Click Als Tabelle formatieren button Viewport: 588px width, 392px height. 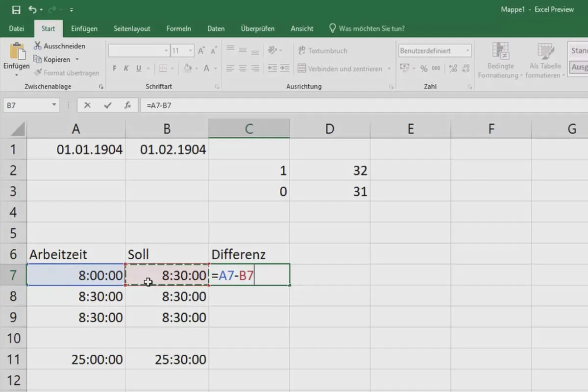[545, 60]
